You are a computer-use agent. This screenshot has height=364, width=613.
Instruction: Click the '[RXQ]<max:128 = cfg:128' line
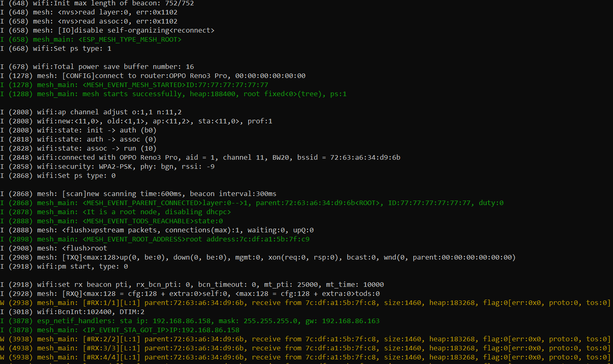(190, 294)
